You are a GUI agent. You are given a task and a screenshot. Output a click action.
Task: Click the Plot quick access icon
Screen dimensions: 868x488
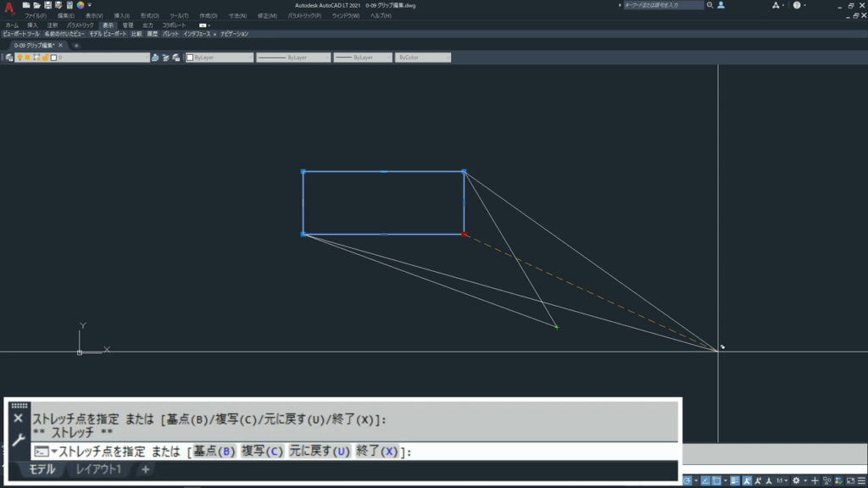tap(70, 5)
